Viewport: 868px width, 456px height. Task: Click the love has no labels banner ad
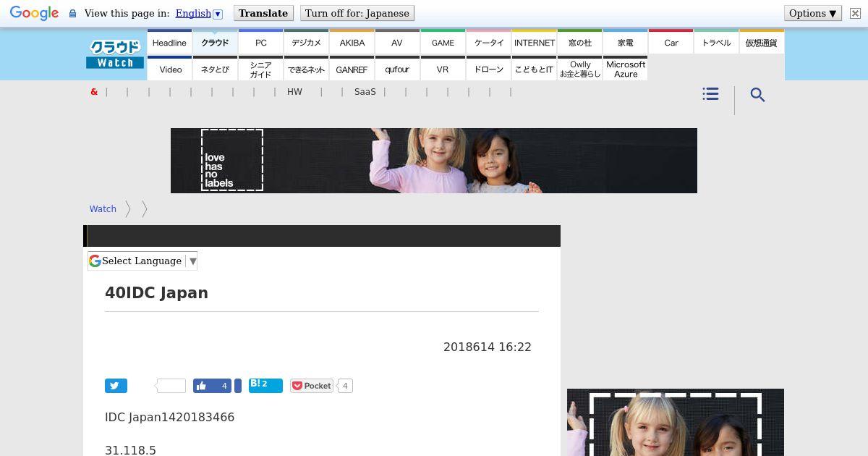(x=434, y=161)
